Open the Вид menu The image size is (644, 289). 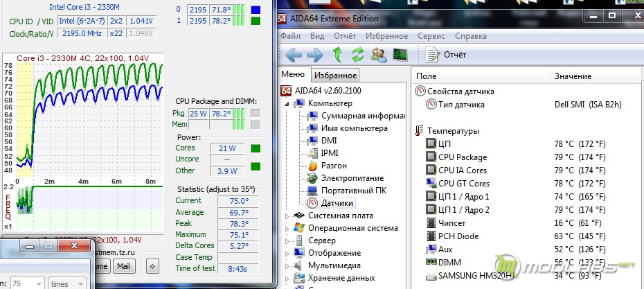tap(317, 36)
